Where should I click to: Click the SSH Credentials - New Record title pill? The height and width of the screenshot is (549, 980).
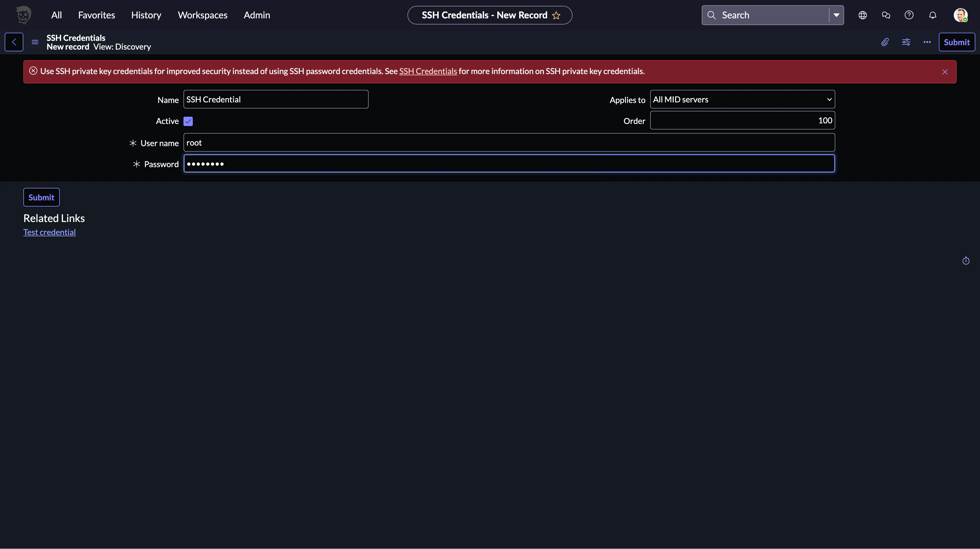(490, 15)
